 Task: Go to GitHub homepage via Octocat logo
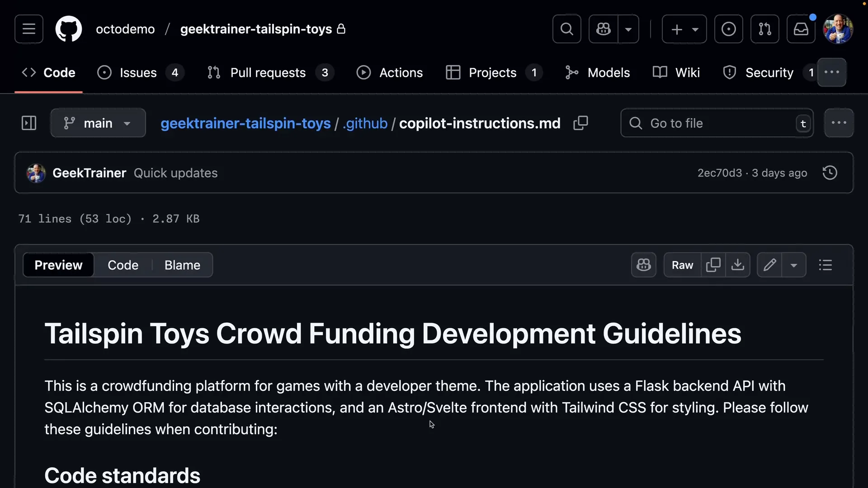point(69,29)
